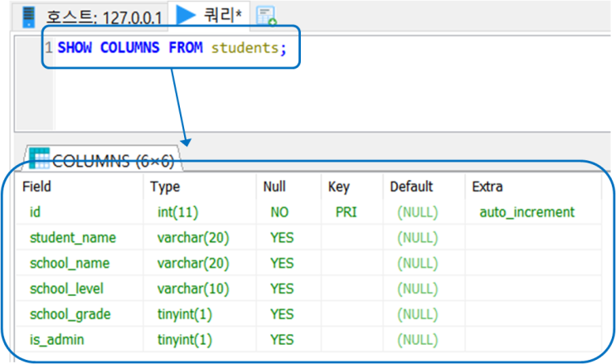The width and height of the screenshot is (616, 364).
Task: Click the 'YES' null cell for school_level
Action: pyautogui.click(x=289, y=289)
